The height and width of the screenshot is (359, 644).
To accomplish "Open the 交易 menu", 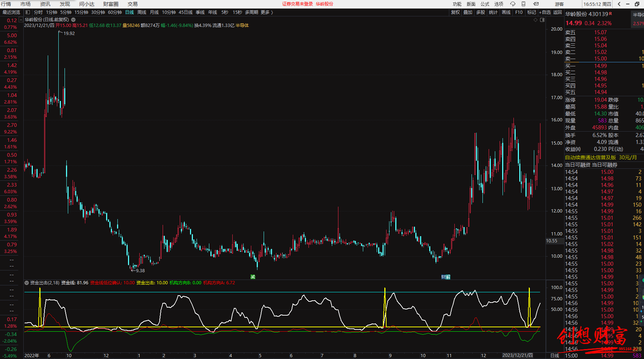I will 133,4.
